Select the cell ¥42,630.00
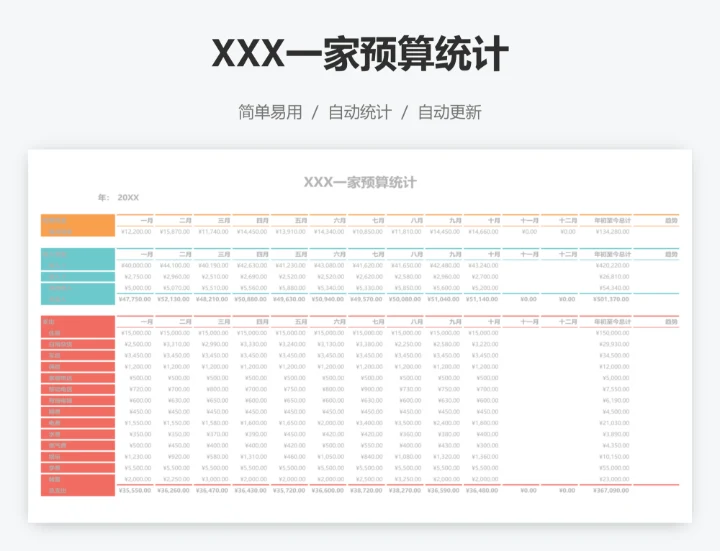Image resolution: width=720 pixels, height=551 pixels. tap(252, 265)
